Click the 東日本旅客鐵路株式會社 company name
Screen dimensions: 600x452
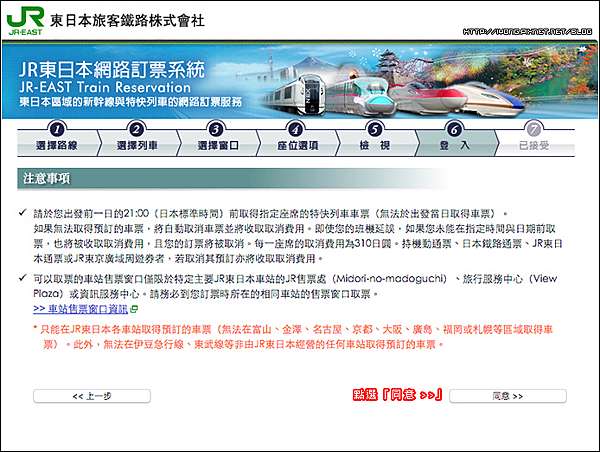[x=127, y=20]
